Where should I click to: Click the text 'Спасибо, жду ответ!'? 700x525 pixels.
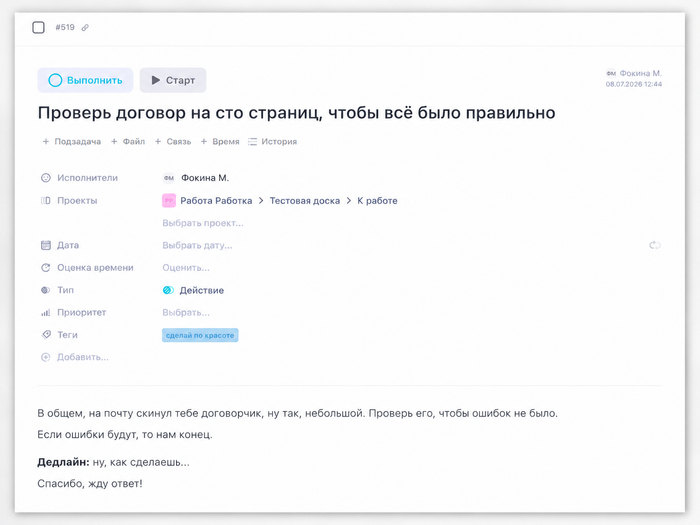(90, 483)
